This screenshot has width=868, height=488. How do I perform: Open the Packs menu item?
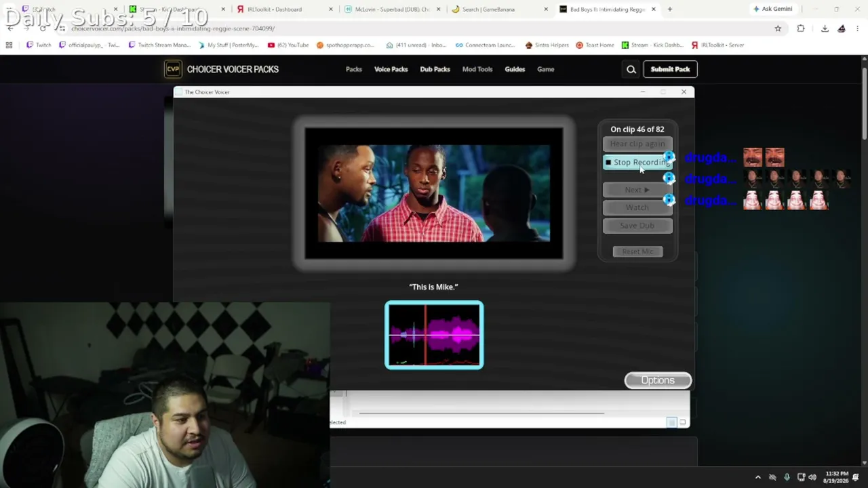(x=354, y=69)
